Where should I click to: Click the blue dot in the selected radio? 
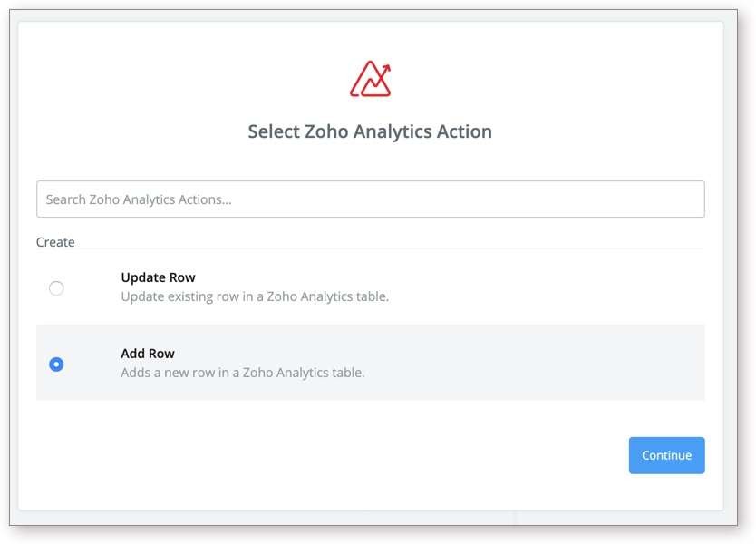56,364
